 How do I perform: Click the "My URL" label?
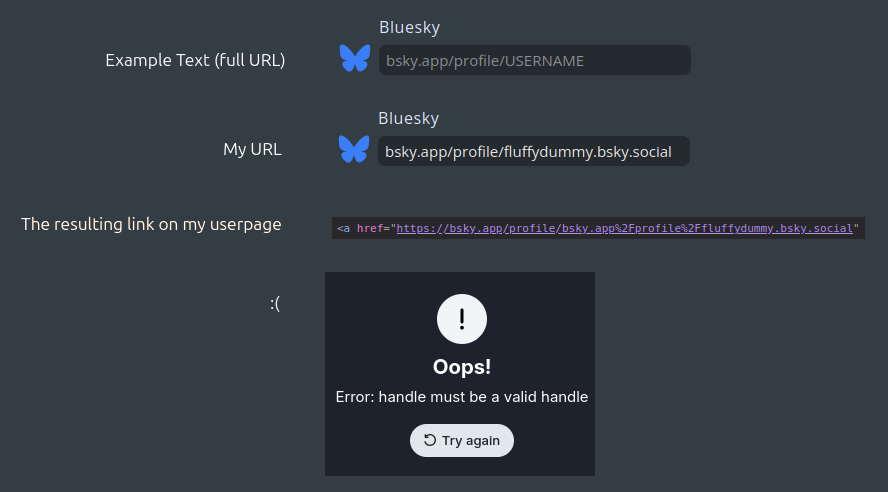(x=252, y=150)
